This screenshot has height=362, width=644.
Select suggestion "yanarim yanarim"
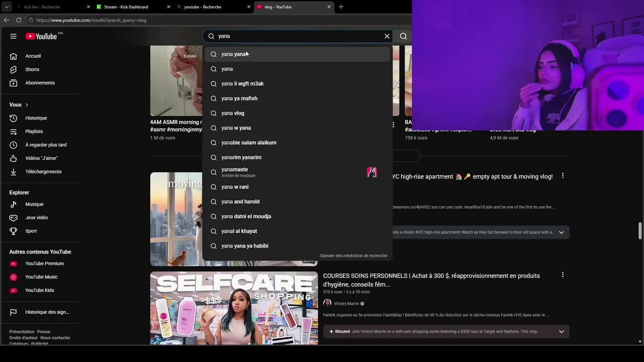[297, 157]
